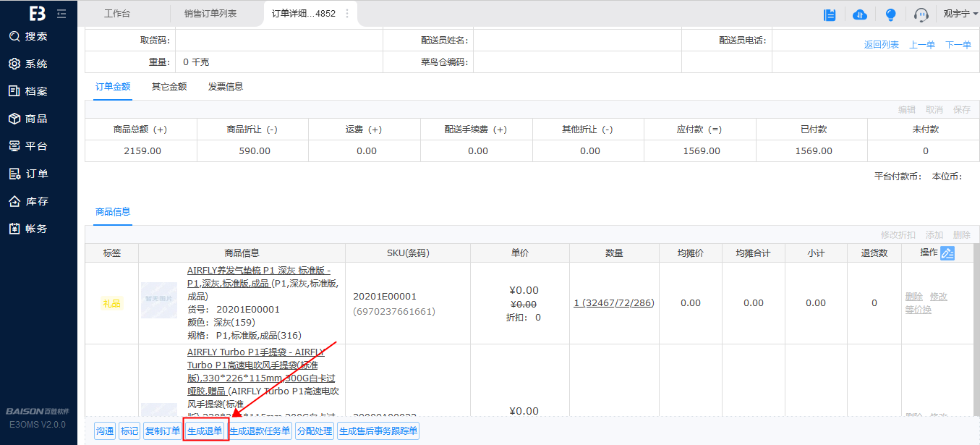Click the barcode (6970237661661)
This screenshot has height=445, width=980.
(394, 311)
